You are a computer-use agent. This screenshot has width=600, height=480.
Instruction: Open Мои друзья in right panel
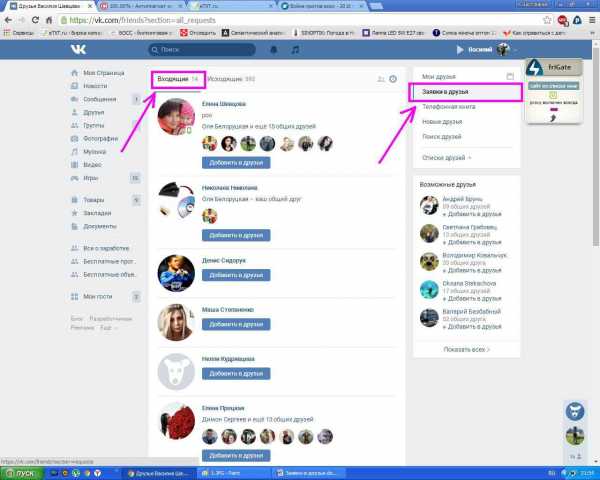pos(439,77)
